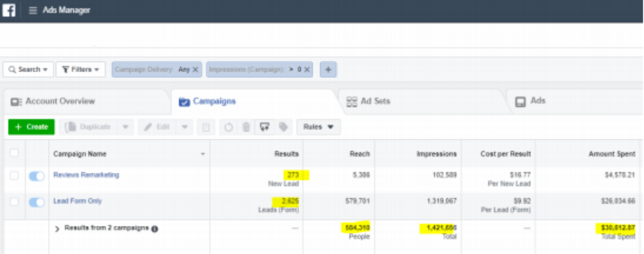Click the green Create button

click(x=31, y=127)
